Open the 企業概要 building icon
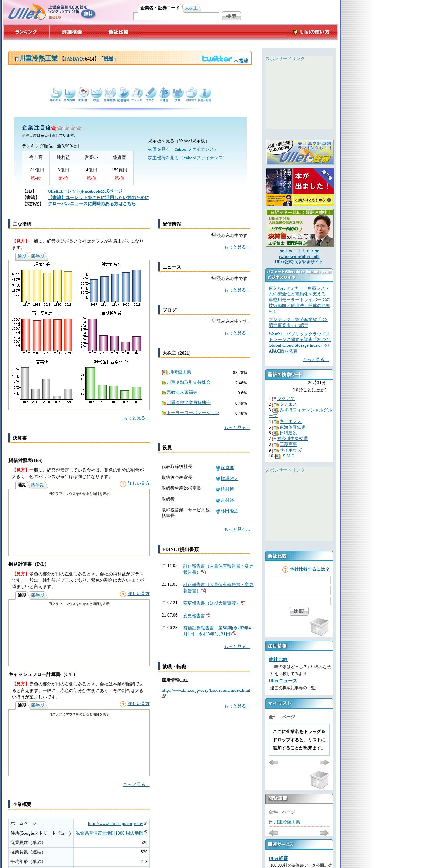Viewport: 434px width, 868px height. pos(110,94)
